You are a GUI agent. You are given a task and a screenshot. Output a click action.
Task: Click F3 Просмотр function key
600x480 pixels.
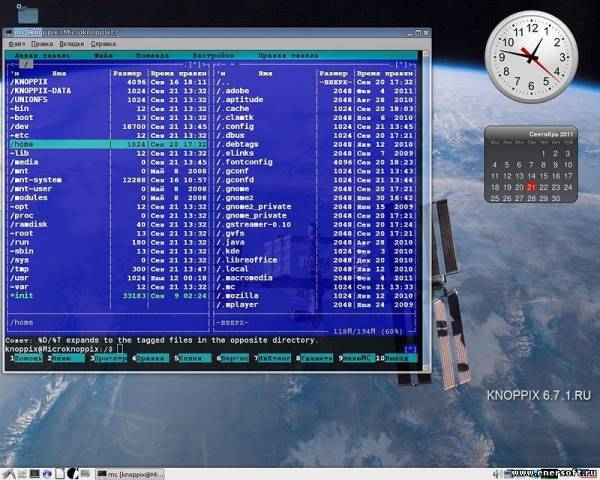(x=111, y=358)
